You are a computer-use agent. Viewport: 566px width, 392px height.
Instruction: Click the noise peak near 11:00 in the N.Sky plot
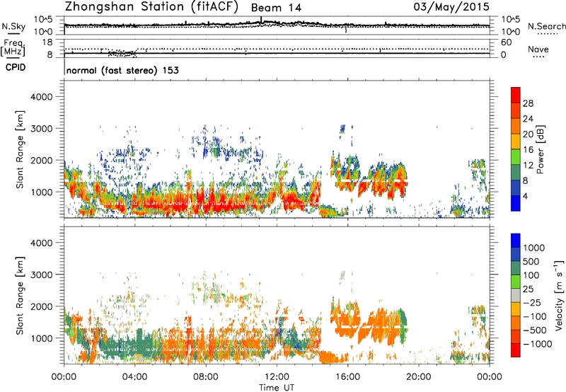261,21
